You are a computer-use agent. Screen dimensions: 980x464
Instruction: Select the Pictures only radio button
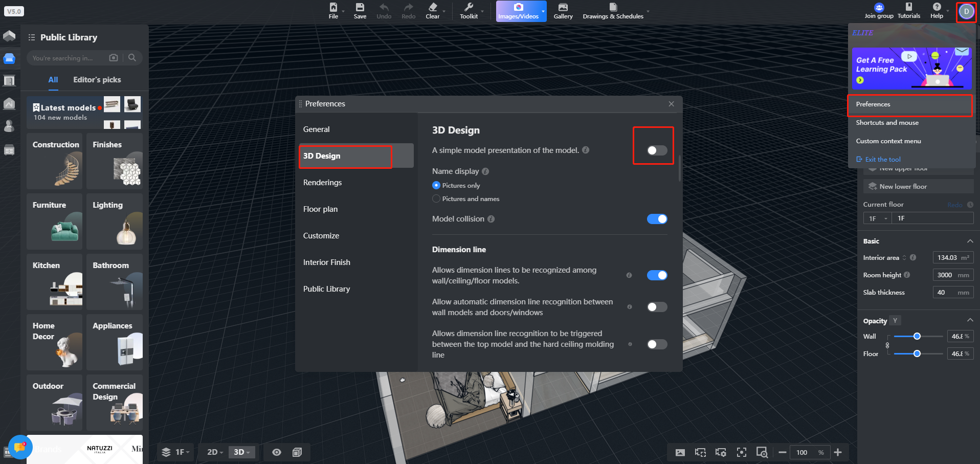click(436, 185)
